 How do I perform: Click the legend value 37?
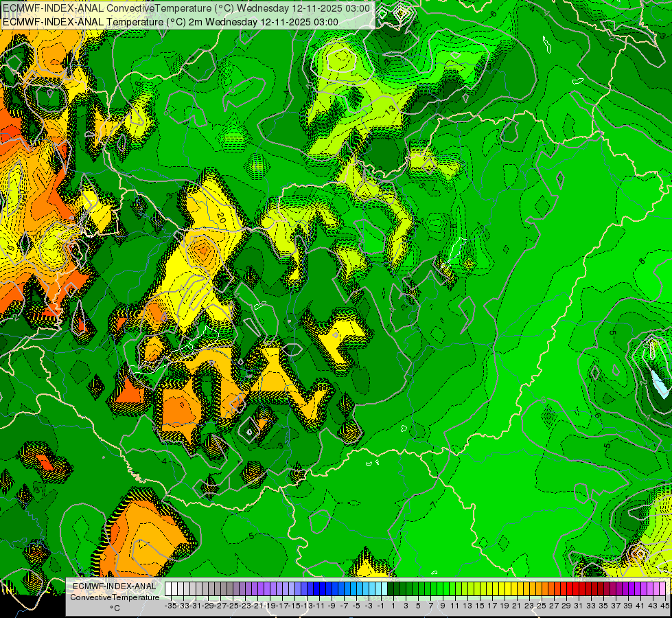tap(616, 606)
